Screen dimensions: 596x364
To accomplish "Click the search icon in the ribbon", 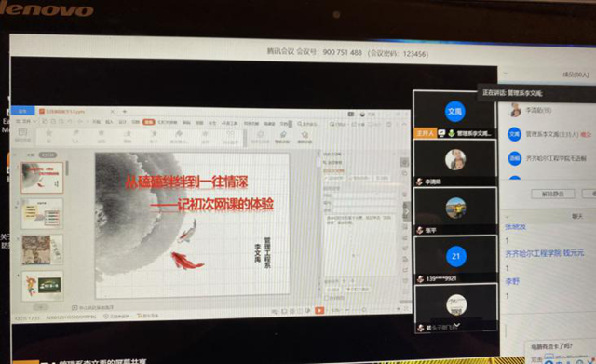I will click(300, 124).
